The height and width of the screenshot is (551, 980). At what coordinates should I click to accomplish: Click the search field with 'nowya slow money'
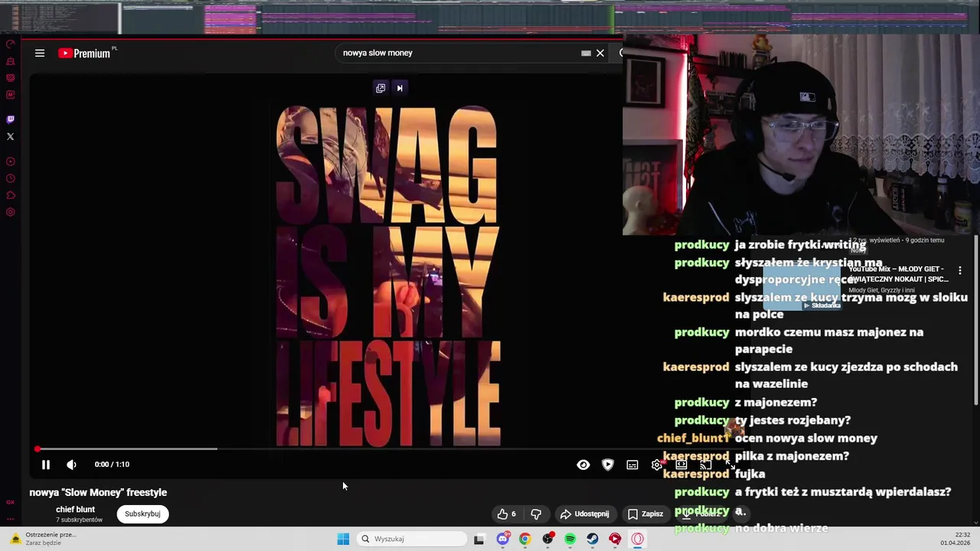coord(459,53)
